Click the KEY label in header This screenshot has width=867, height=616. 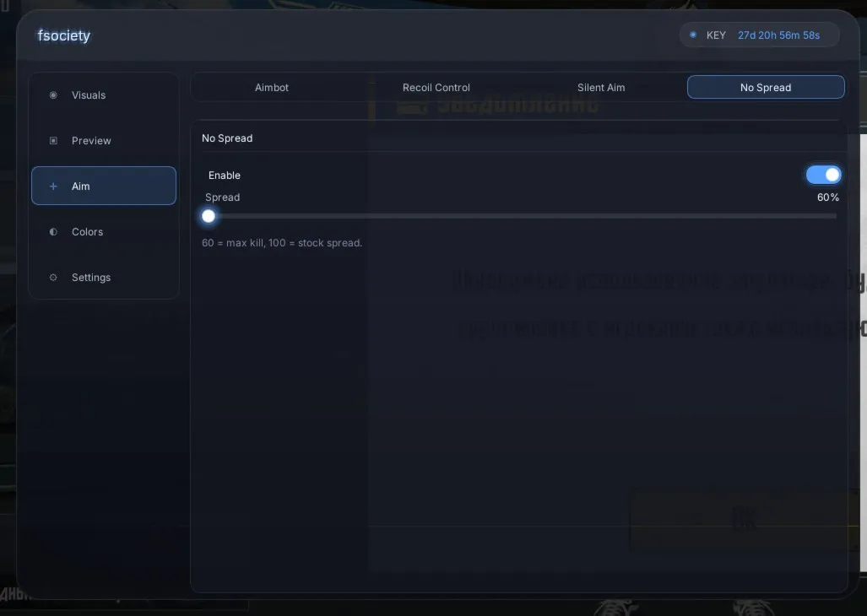(716, 35)
